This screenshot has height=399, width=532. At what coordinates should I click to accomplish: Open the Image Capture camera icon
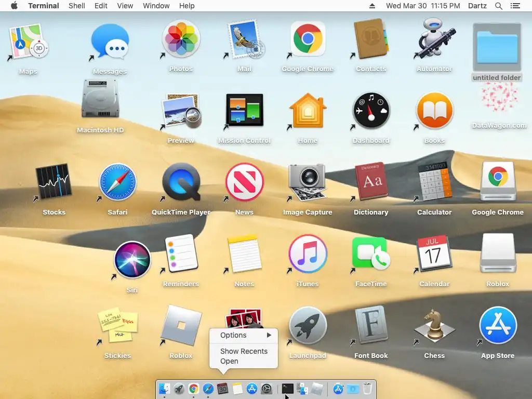[x=308, y=182]
